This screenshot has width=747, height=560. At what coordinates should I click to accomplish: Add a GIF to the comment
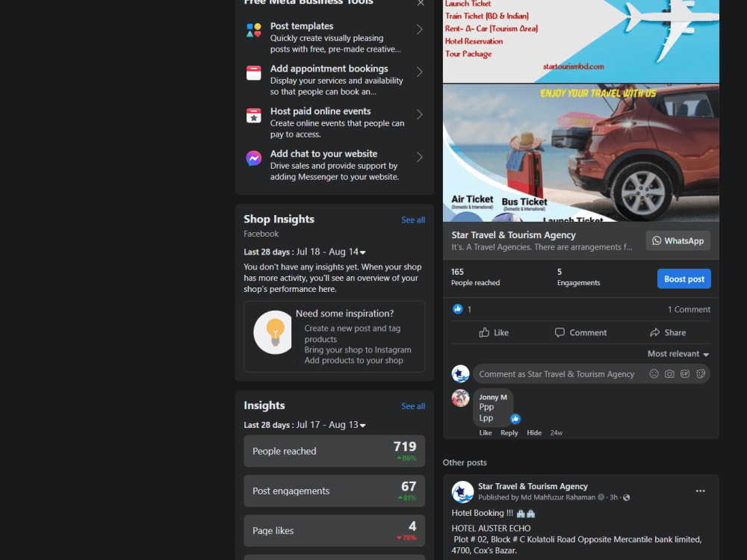685,374
